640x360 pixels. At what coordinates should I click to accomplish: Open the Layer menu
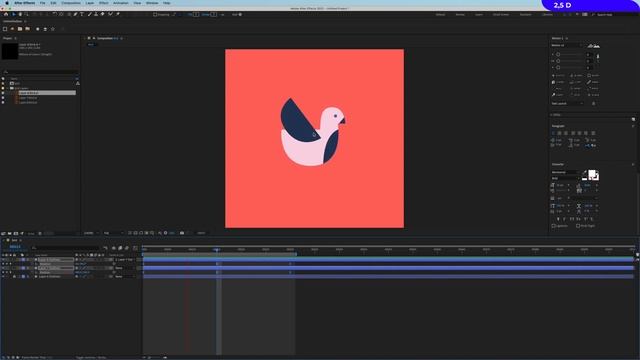pyautogui.click(x=90, y=3)
